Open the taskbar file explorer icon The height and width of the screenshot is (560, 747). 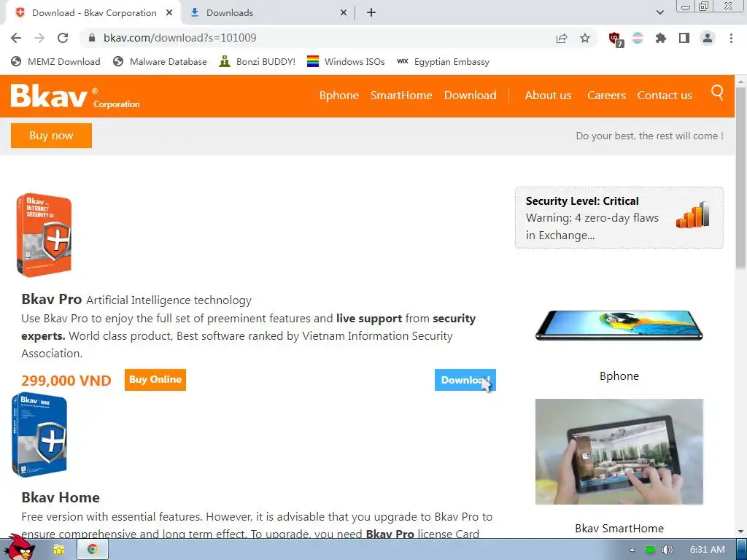pyautogui.click(x=59, y=550)
